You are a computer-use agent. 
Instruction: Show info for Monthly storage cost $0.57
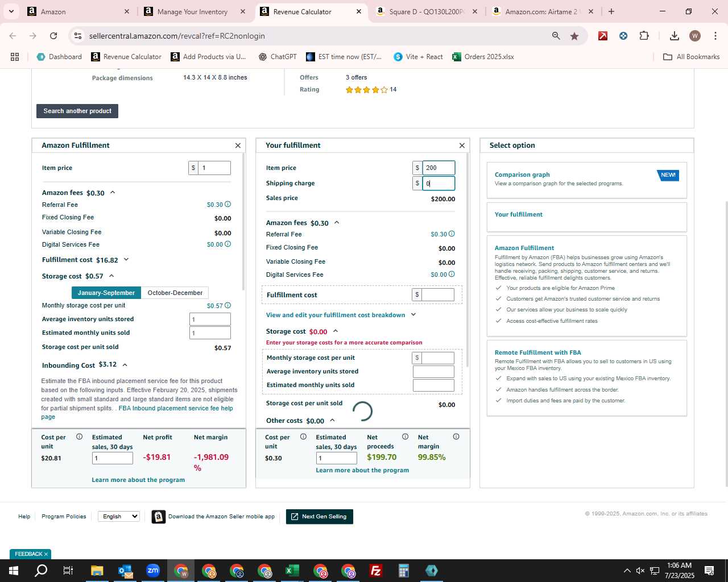click(227, 305)
